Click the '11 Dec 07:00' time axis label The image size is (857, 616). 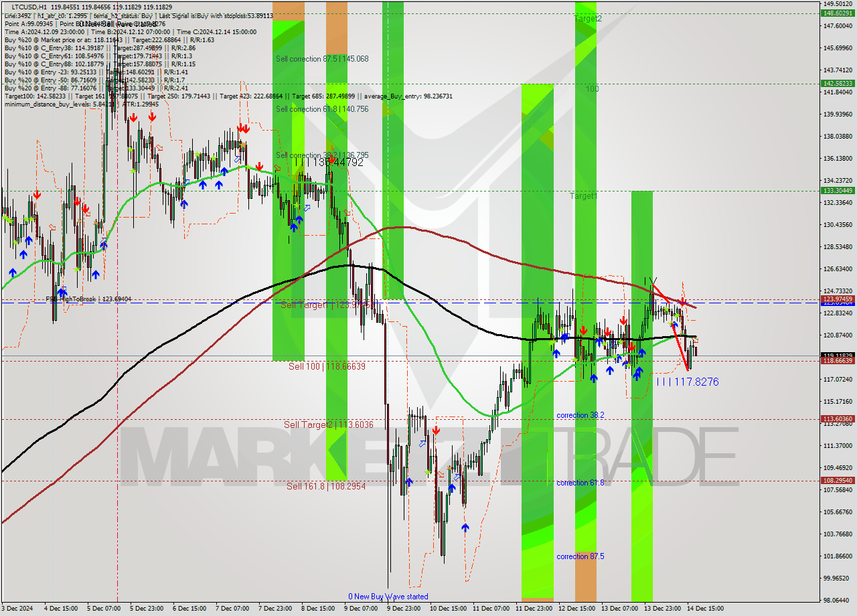point(491,609)
